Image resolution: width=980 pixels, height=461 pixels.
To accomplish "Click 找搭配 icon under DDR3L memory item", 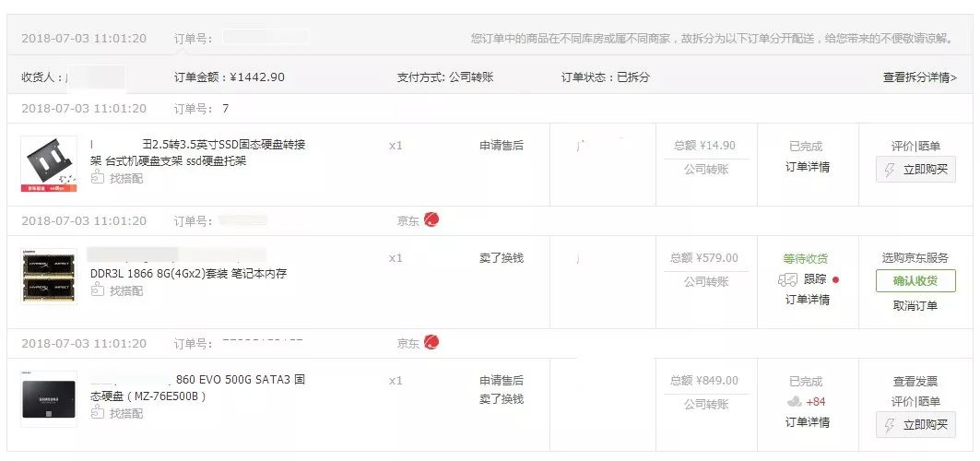I will [x=98, y=290].
